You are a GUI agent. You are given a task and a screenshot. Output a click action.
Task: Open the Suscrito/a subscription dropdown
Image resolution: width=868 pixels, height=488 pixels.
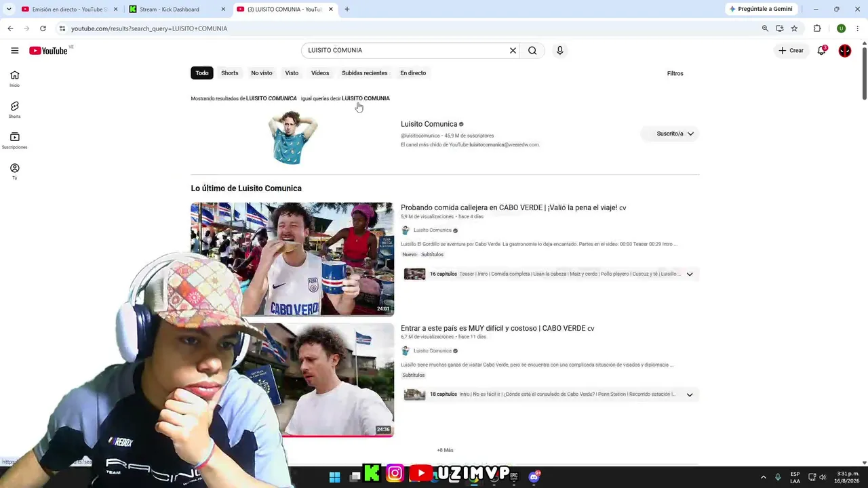(670, 134)
